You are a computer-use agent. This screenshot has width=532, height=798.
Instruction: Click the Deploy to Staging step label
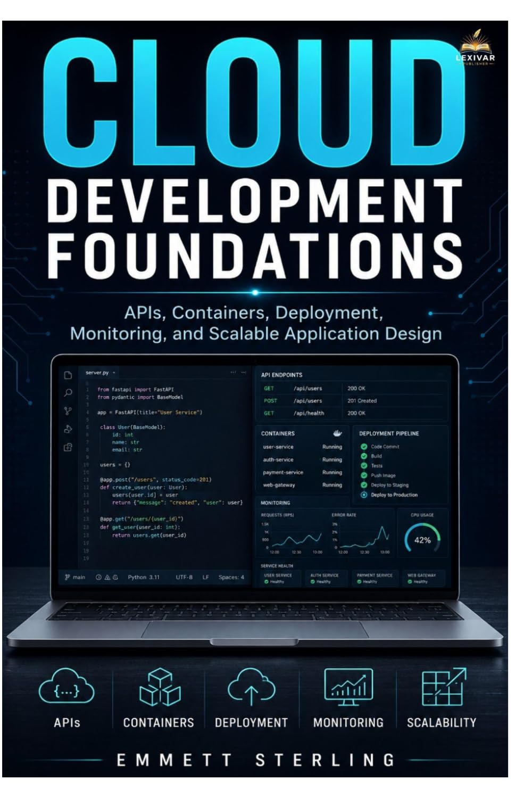(x=390, y=485)
